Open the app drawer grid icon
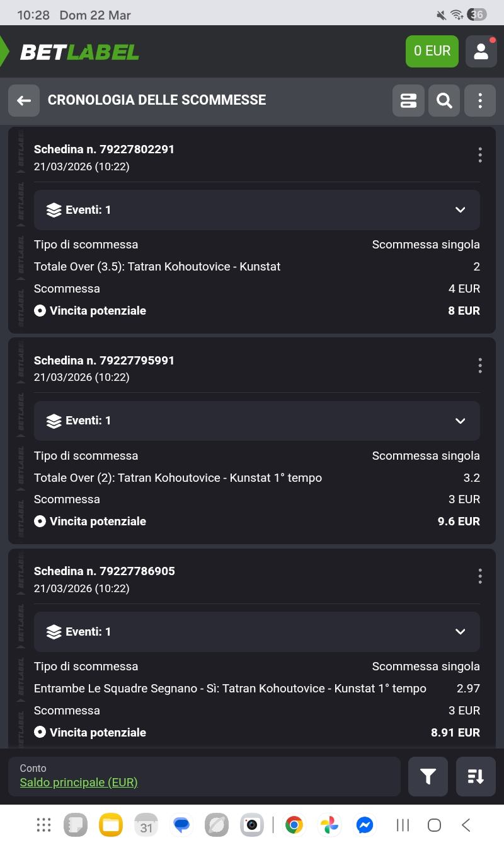This screenshot has height=845, width=504. 43,825
